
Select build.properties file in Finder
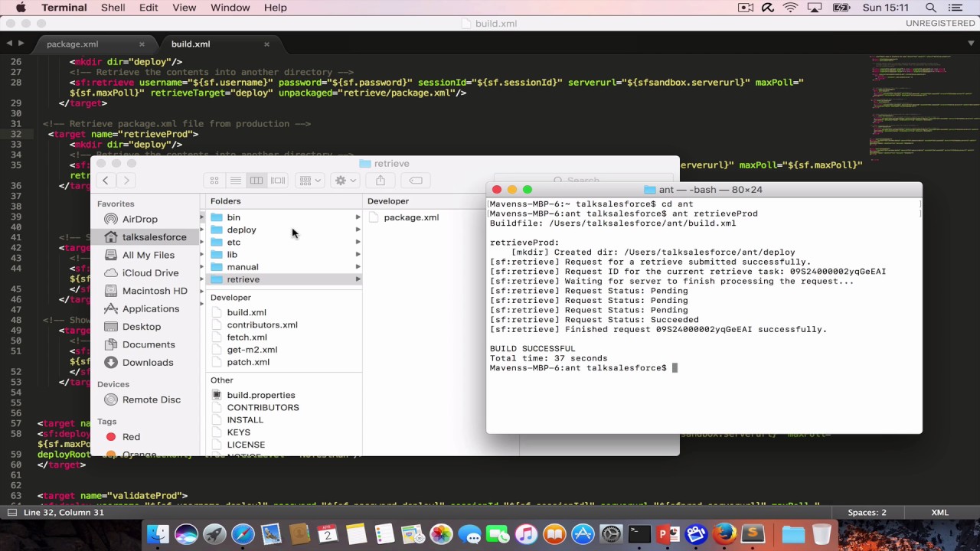point(260,395)
